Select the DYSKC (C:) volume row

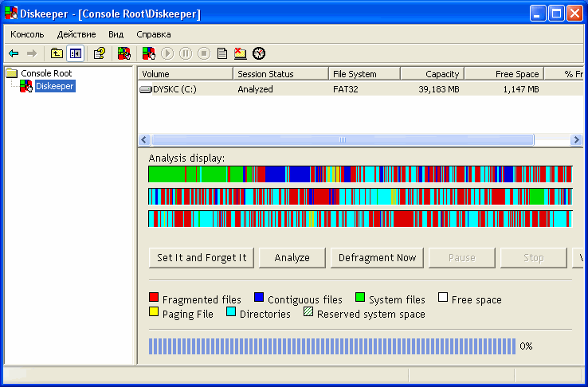coord(361,89)
